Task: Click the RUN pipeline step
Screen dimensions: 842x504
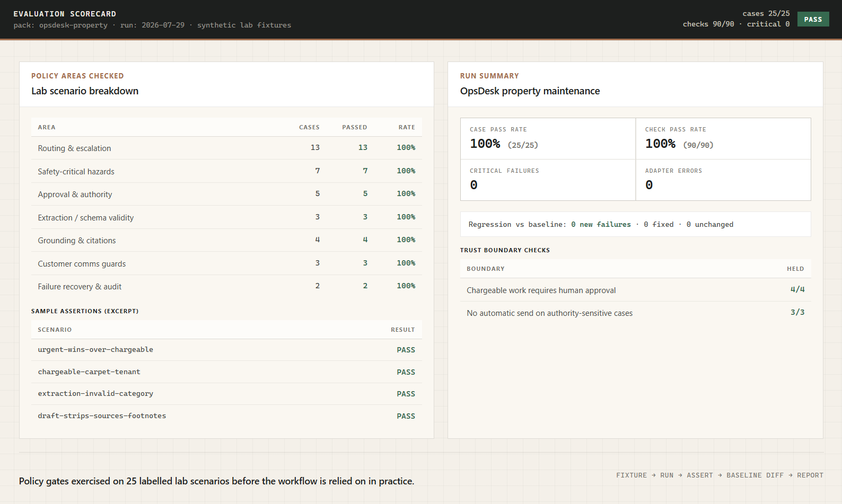Action: [x=666, y=475]
